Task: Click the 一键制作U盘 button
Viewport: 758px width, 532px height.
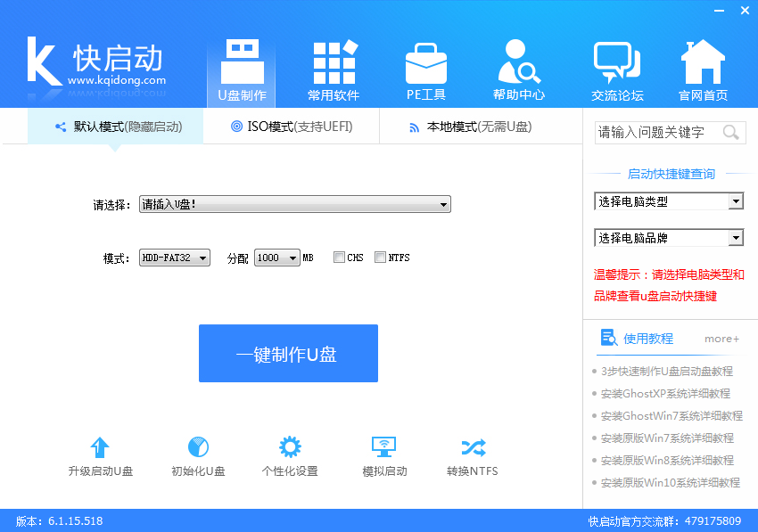Action: click(288, 353)
